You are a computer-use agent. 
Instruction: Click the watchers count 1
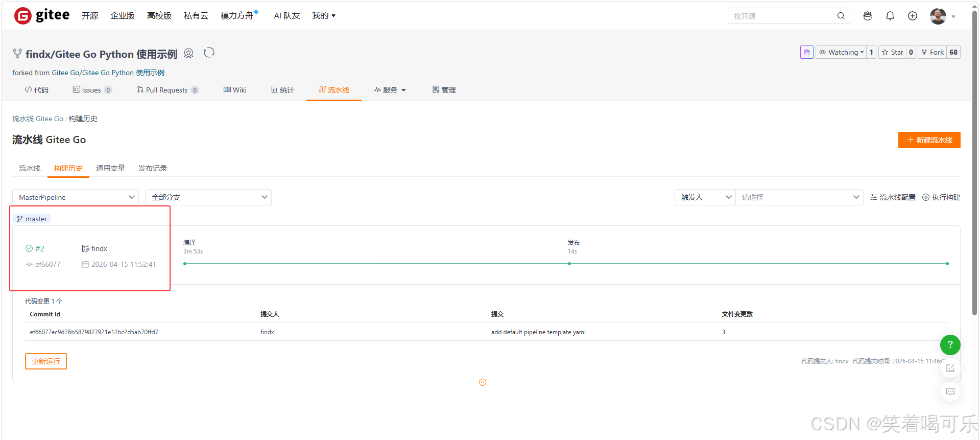(871, 52)
